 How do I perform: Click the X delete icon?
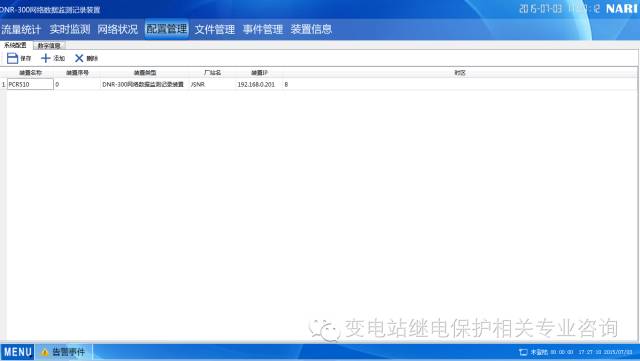coord(79,58)
